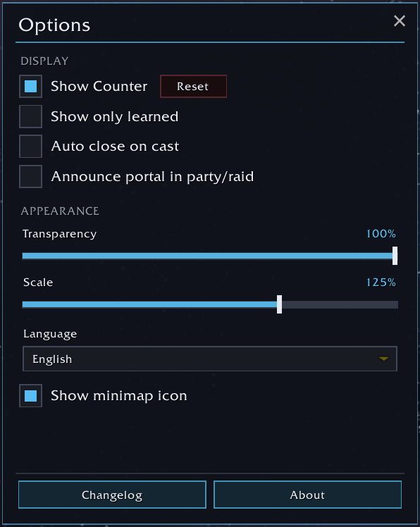Click the unfilled Scale slider track
Image resolution: width=420 pixels, height=527 pixels.
(x=340, y=305)
